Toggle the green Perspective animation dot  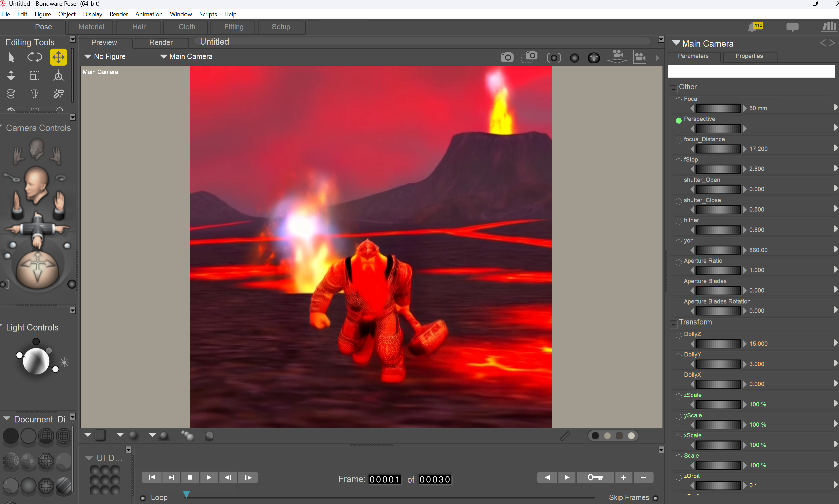click(x=678, y=120)
